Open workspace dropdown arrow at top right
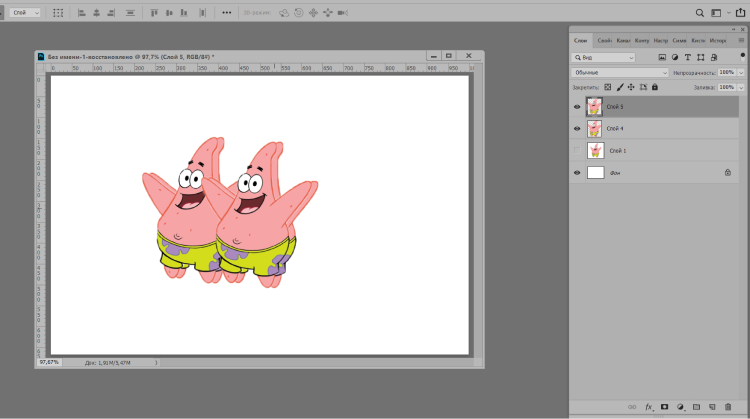Viewport: 750px width, 419px height. click(x=729, y=13)
